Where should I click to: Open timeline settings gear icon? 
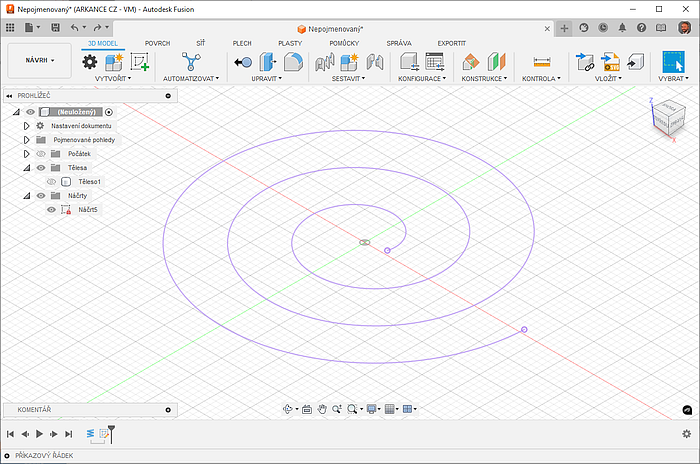686,434
